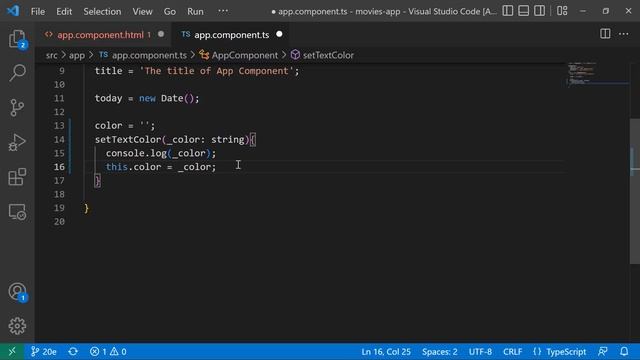This screenshot has height=360, width=640.
Task: Place cursor on line number 13
Action: [59, 126]
